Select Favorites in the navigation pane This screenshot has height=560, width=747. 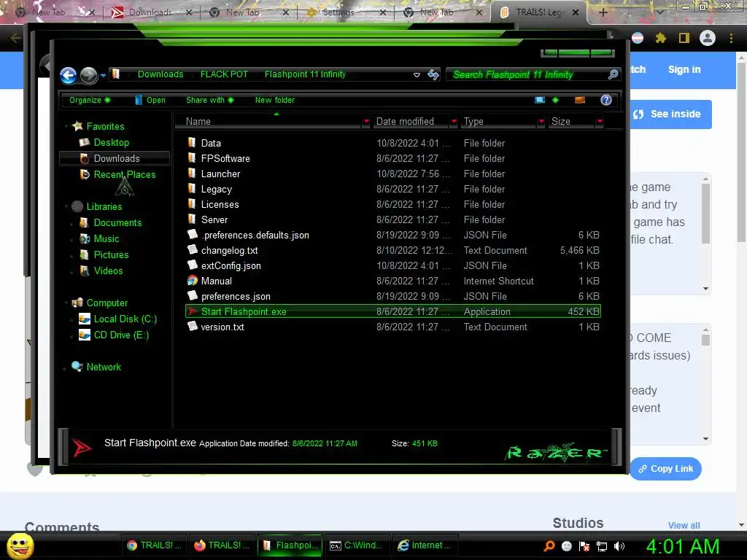click(x=105, y=126)
